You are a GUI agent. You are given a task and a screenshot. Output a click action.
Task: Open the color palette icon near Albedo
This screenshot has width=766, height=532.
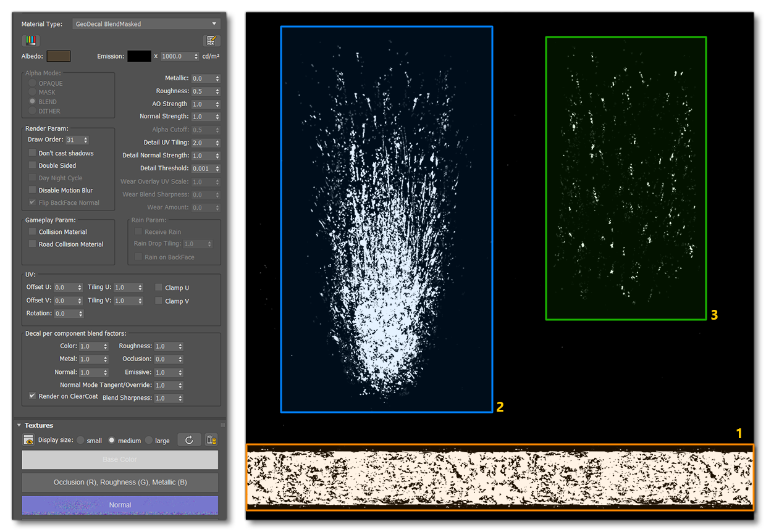coord(31,40)
